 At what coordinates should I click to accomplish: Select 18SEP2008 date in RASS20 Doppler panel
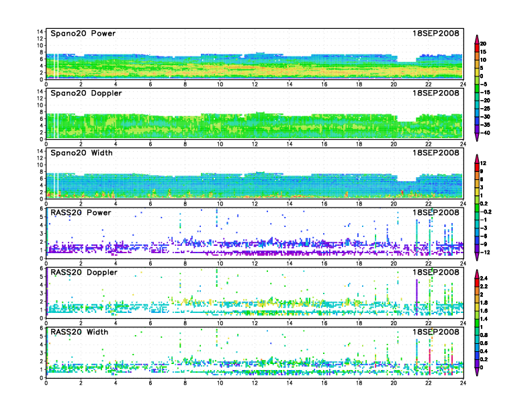(436, 272)
